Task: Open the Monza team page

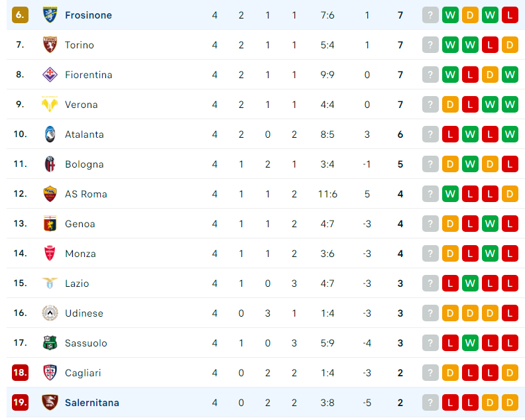Action: point(80,254)
